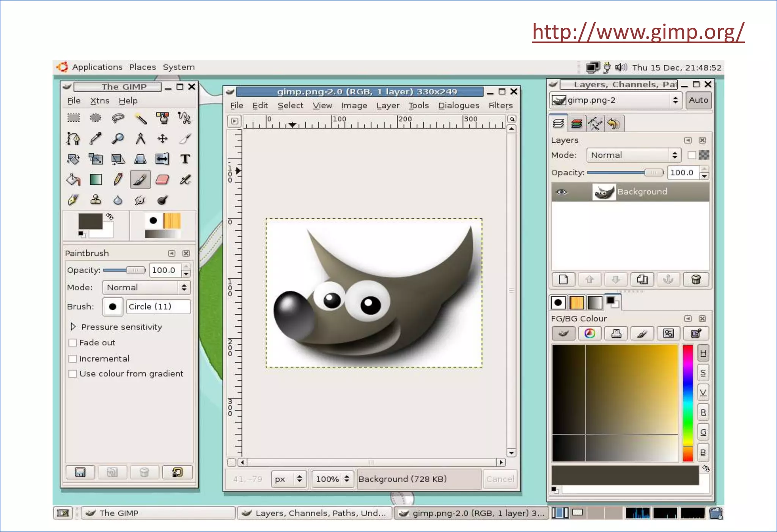
Task: Select the Zoom magnifier tool
Action: click(118, 139)
